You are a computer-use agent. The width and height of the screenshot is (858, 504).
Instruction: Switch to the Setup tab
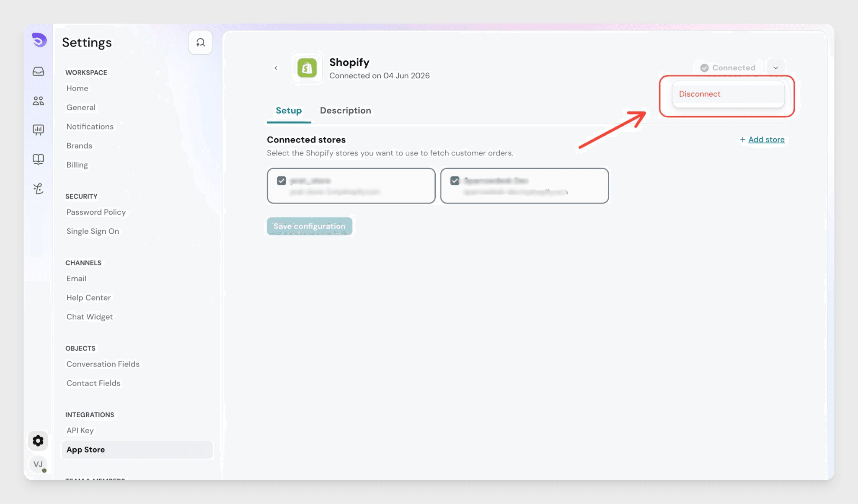tap(289, 111)
